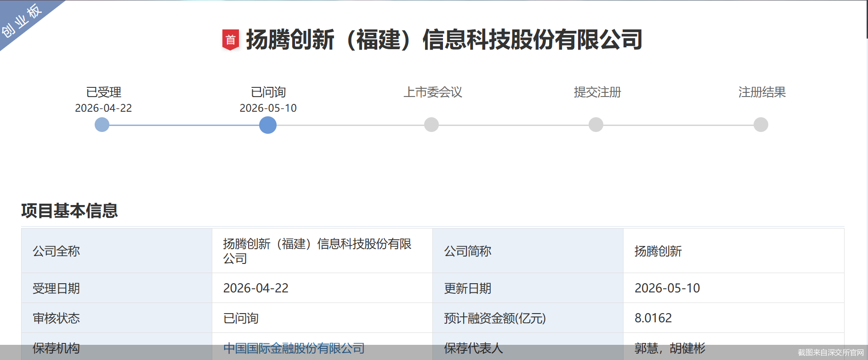This screenshot has height=360, width=868.
Task: Click the full company name table cell
Action: click(x=322, y=251)
